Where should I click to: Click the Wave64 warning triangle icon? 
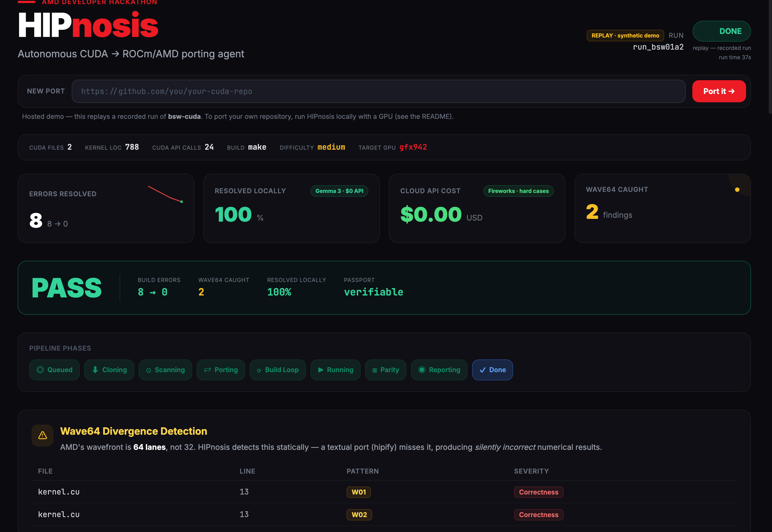tap(42, 435)
